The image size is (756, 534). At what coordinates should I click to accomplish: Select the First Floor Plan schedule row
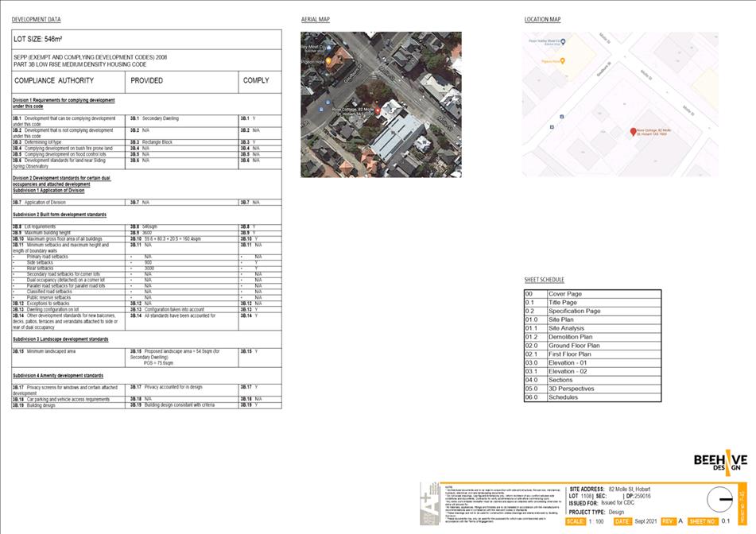click(592, 354)
